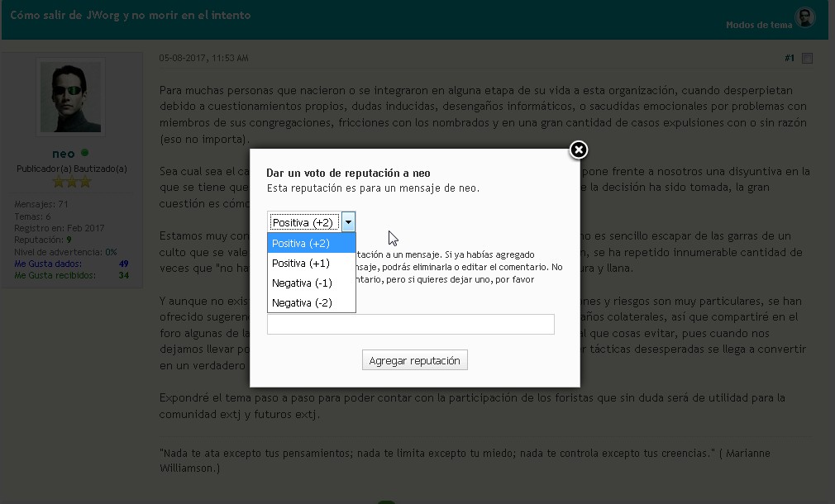
Task: Click the dropdown arrow of reputation selector
Action: [349, 221]
